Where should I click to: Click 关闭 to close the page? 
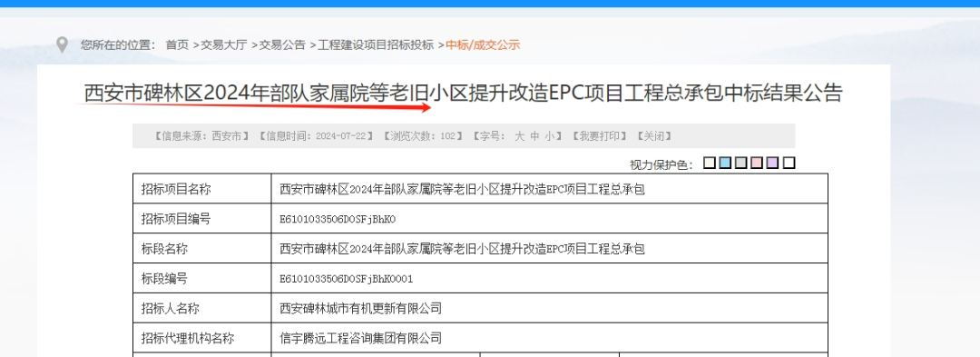click(x=653, y=136)
